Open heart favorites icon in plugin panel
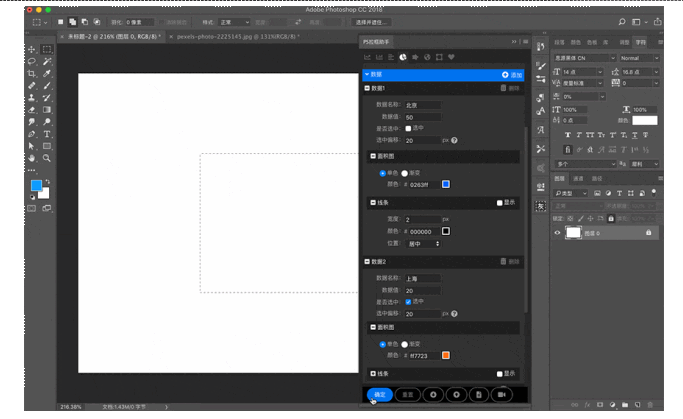 [451, 57]
